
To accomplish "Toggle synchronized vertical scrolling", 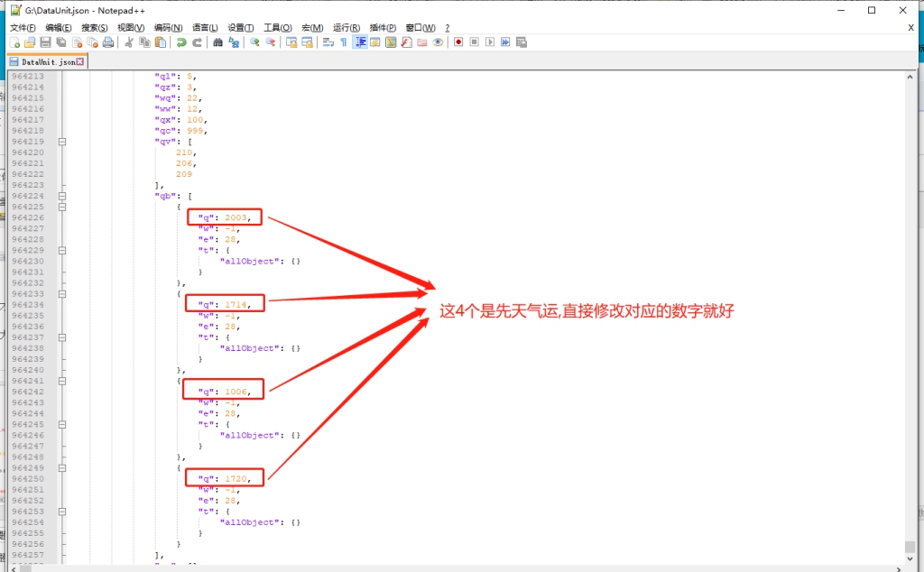I will click(x=291, y=42).
